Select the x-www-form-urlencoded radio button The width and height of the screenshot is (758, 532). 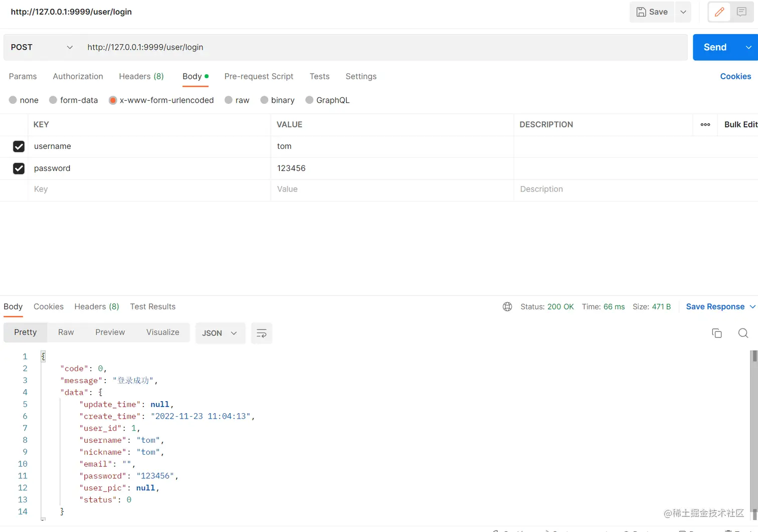click(x=113, y=100)
